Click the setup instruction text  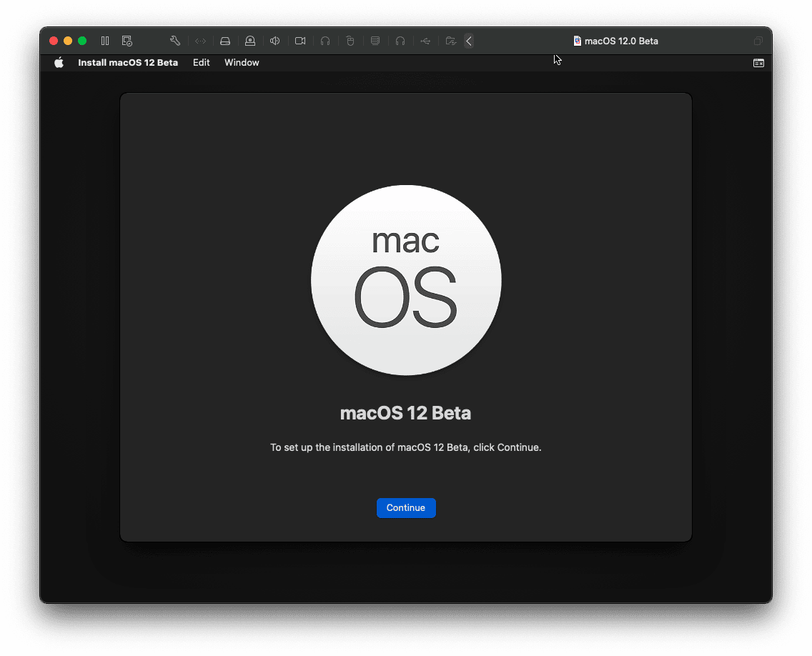point(405,447)
